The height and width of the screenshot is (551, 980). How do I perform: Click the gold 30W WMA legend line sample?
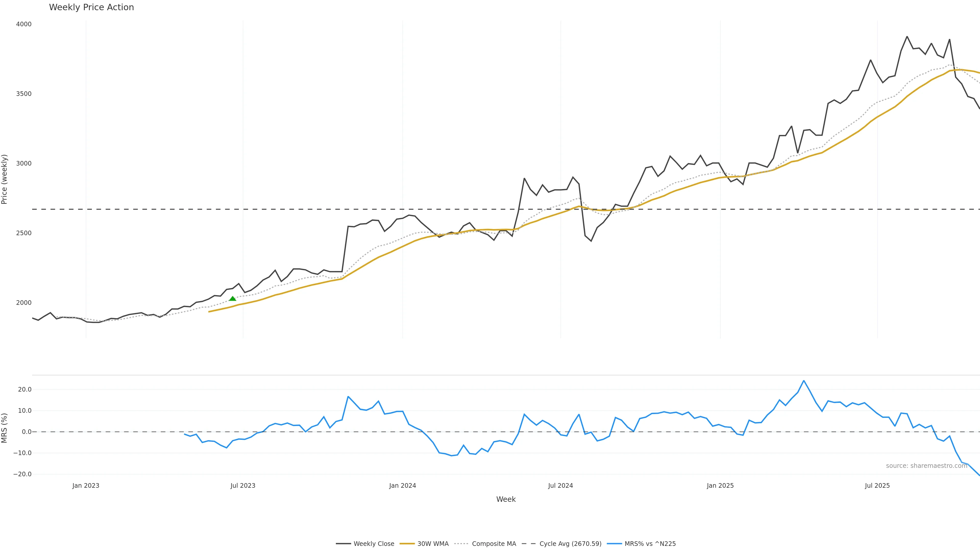tap(407, 544)
